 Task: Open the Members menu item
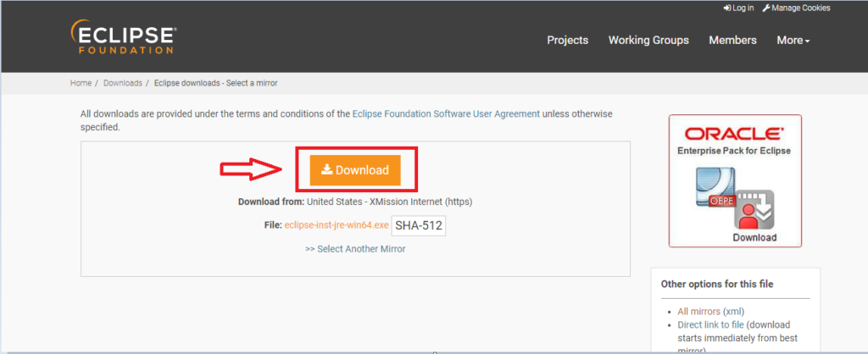[732, 41]
